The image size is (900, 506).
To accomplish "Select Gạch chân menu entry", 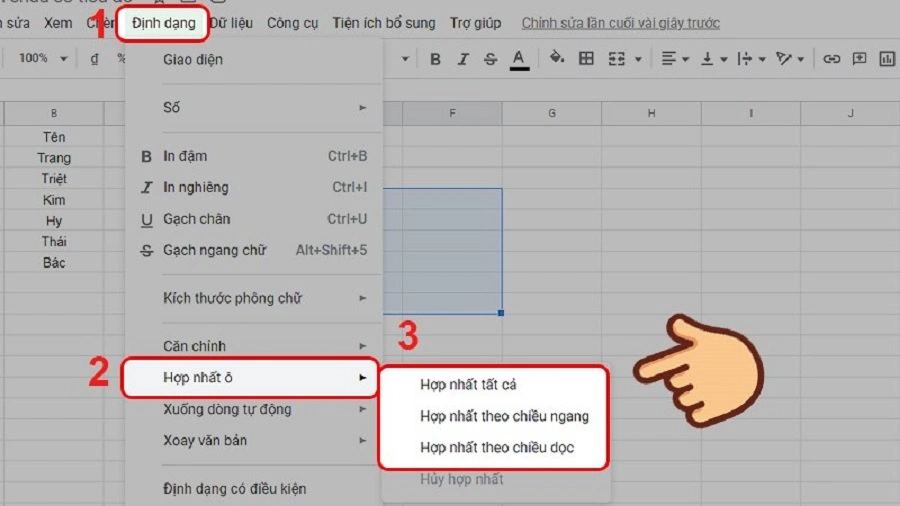I will click(x=254, y=219).
